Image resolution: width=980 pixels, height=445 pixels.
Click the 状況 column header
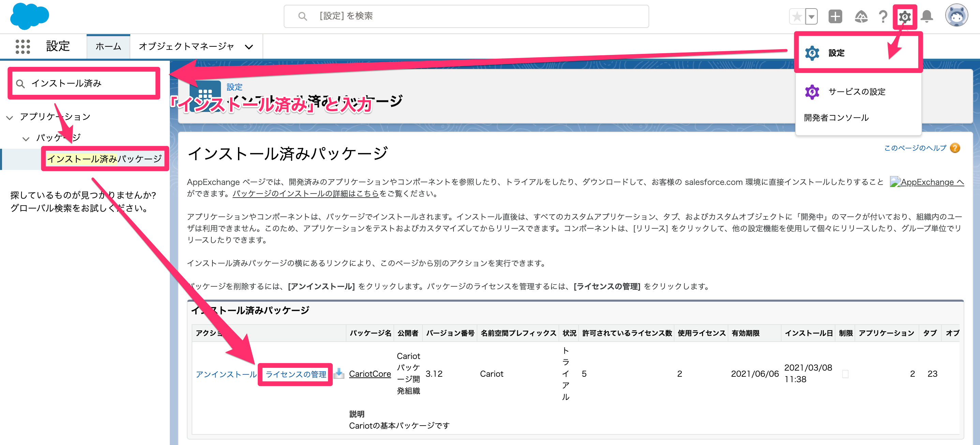point(569,333)
